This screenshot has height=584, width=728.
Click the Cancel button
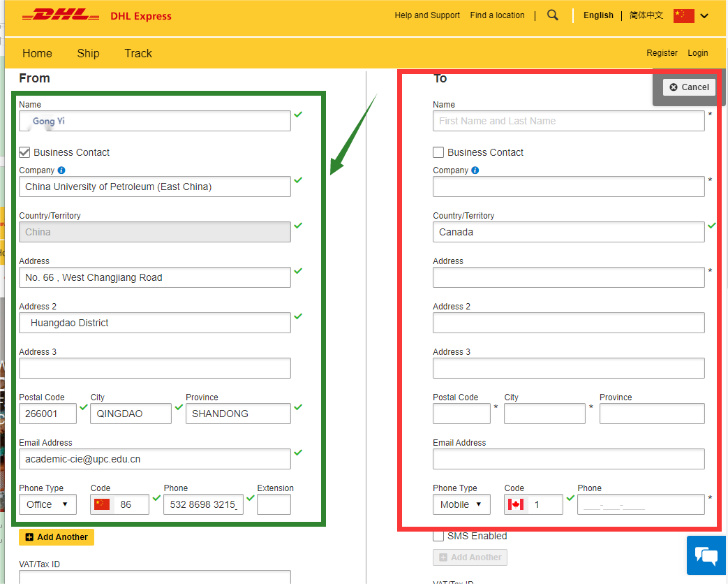tap(689, 87)
